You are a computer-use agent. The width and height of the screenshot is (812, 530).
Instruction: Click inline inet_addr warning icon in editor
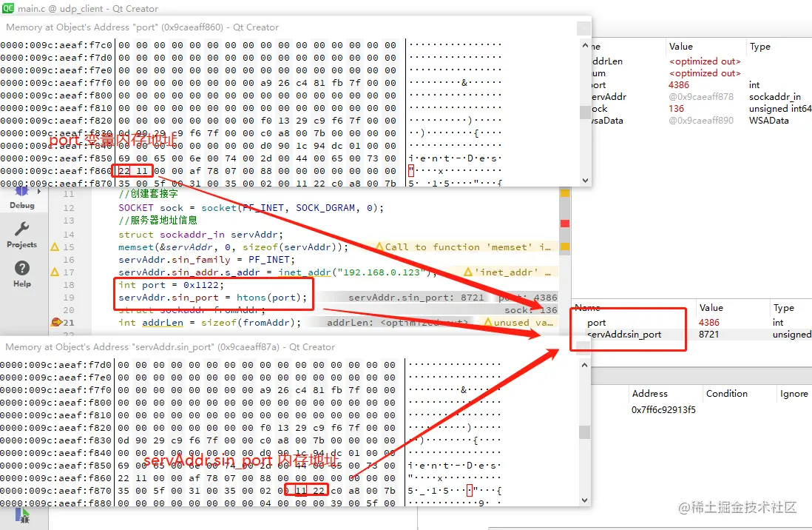(x=468, y=272)
